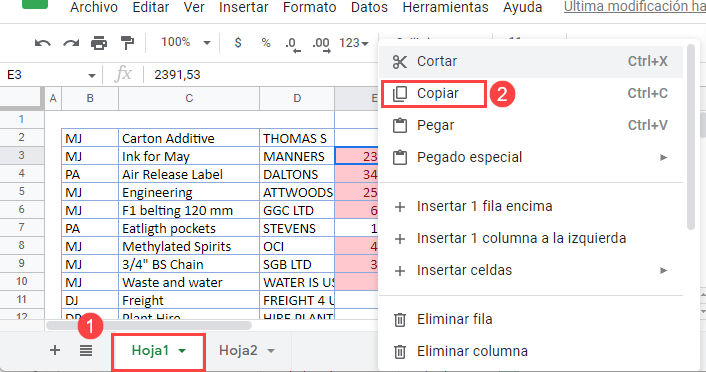Click the cell GGC LTD
706x372 pixels.
[x=297, y=210]
